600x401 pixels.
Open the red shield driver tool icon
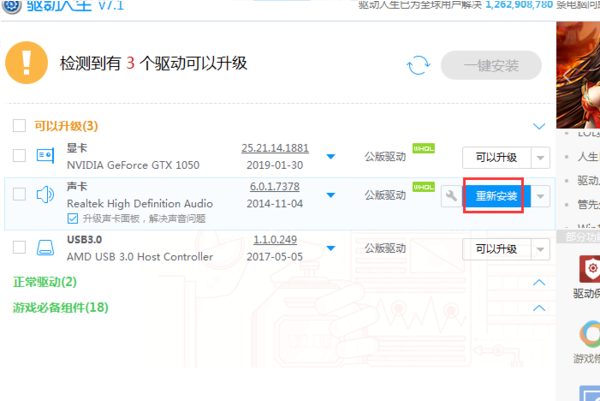coord(590,269)
